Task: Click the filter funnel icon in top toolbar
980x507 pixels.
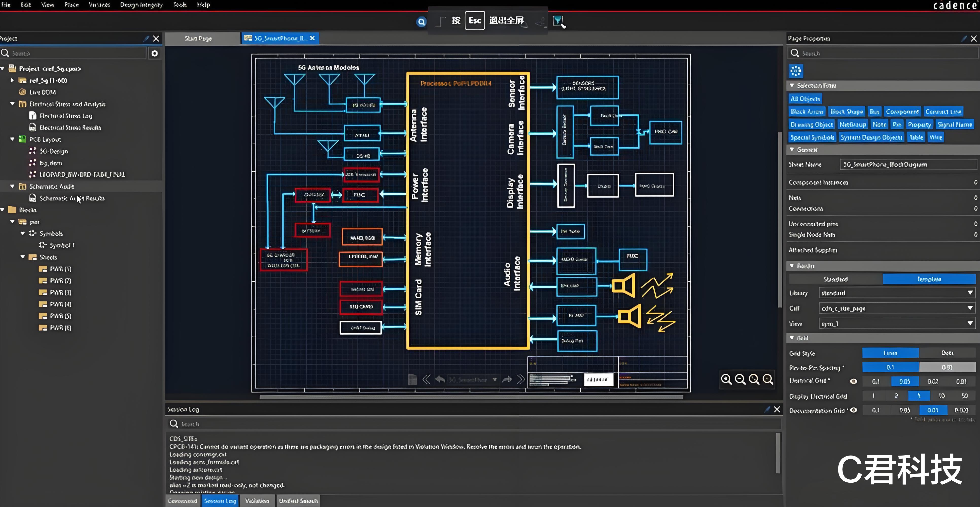Action: tap(558, 21)
